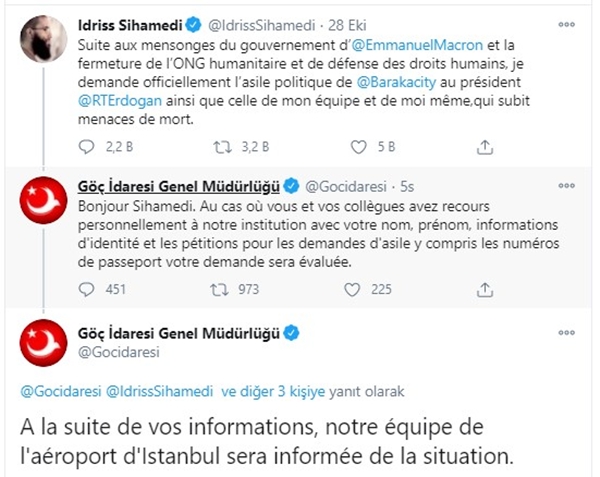
Task: Retweet Idriss Sihamedi's asylum tweet
Action: point(223,147)
